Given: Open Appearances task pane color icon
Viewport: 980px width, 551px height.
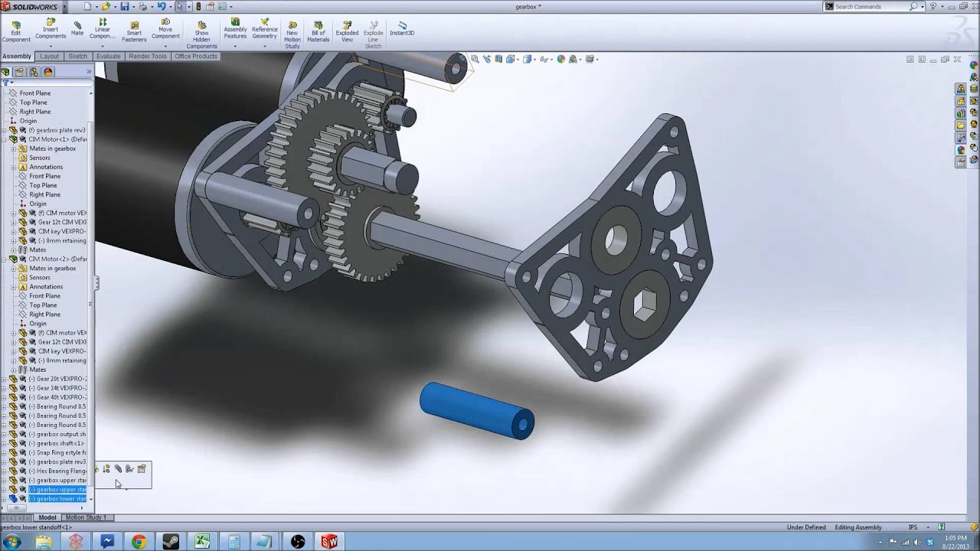Looking at the screenshot, I should [961, 150].
